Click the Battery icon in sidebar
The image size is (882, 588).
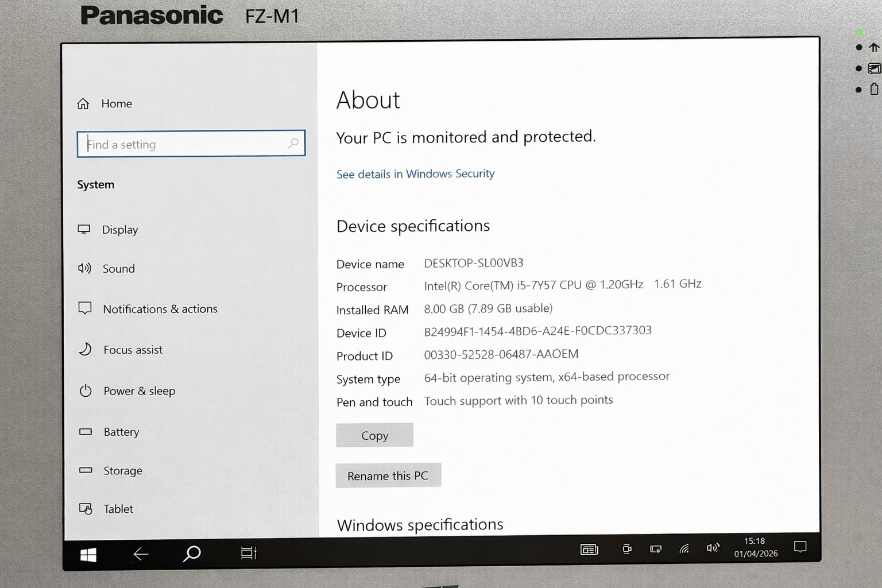[x=86, y=431]
